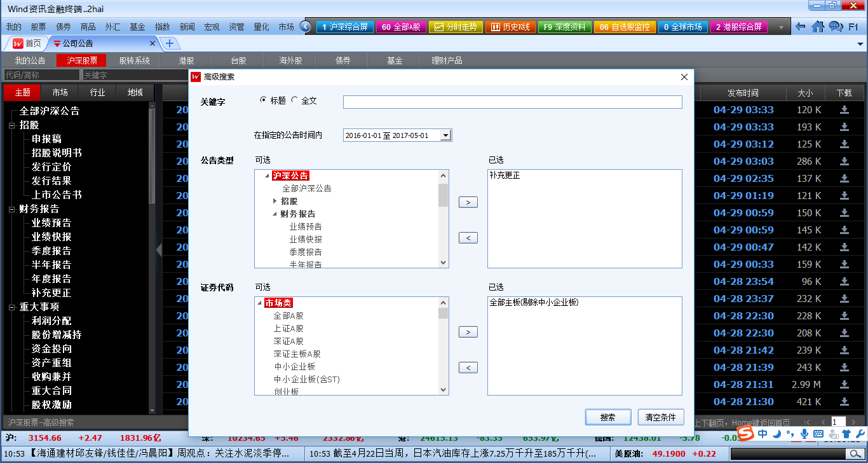Add selected announcement type with > button

[x=468, y=202]
